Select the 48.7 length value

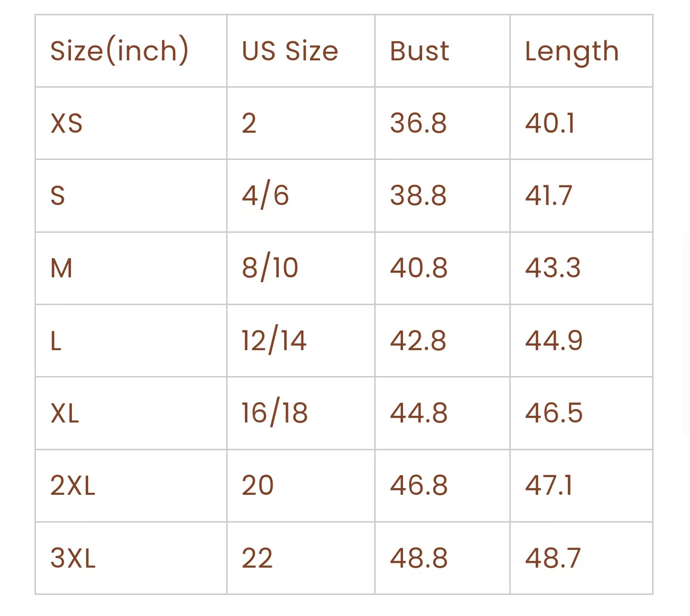coord(553,558)
